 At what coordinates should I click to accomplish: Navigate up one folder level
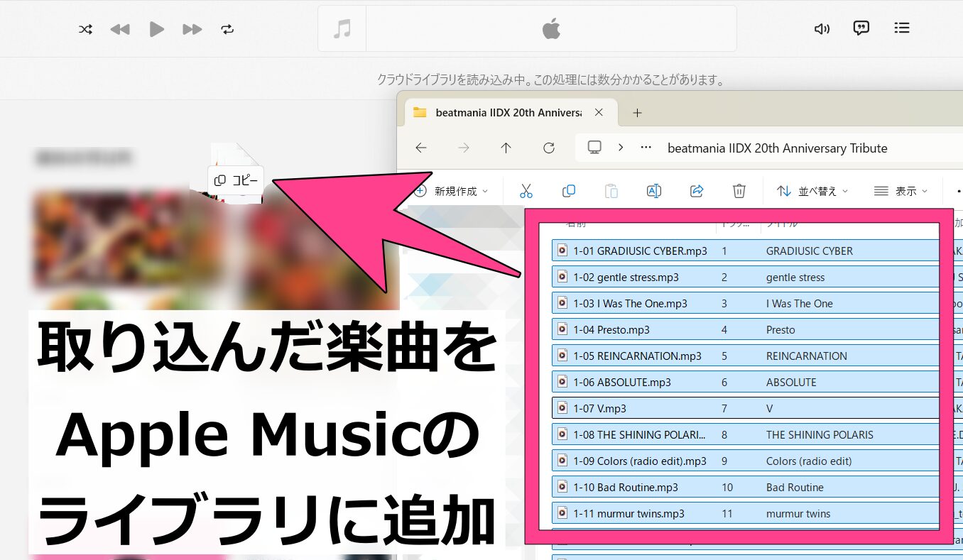(x=506, y=148)
